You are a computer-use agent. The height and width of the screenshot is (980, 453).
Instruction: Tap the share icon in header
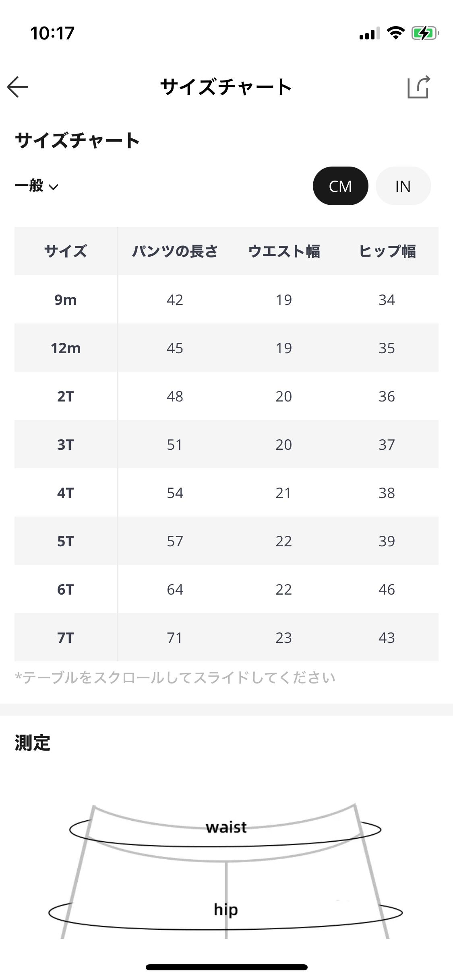[418, 87]
